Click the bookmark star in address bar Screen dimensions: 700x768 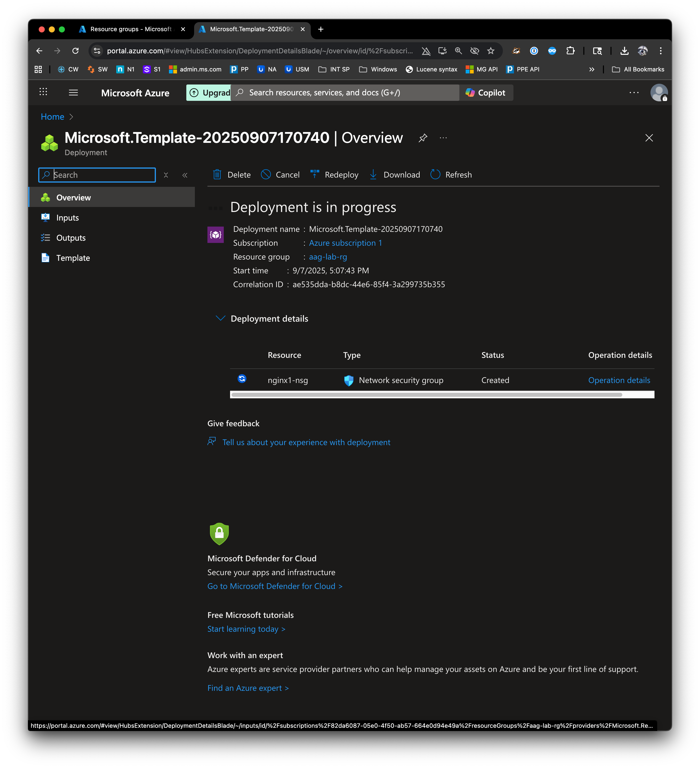point(491,51)
